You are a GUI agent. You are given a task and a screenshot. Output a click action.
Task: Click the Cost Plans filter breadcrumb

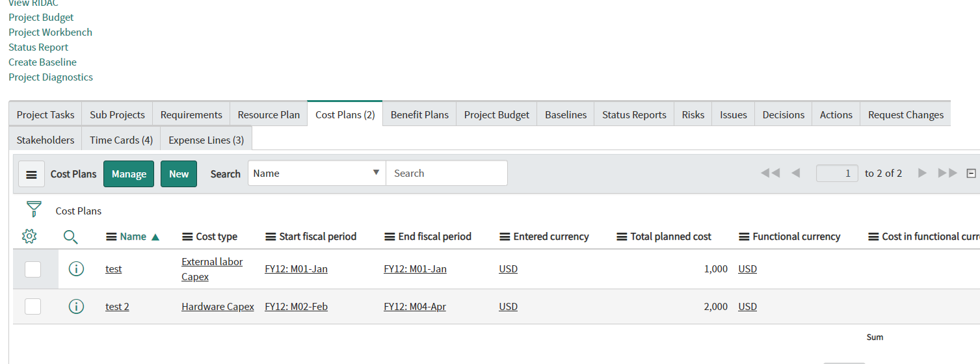click(79, 211)
